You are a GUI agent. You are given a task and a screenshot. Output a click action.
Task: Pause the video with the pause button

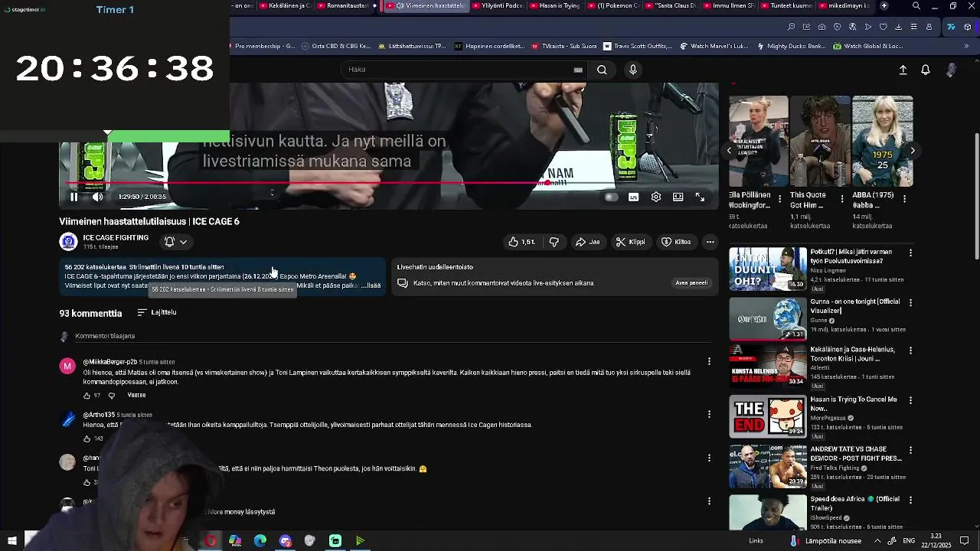pos(73,197)
